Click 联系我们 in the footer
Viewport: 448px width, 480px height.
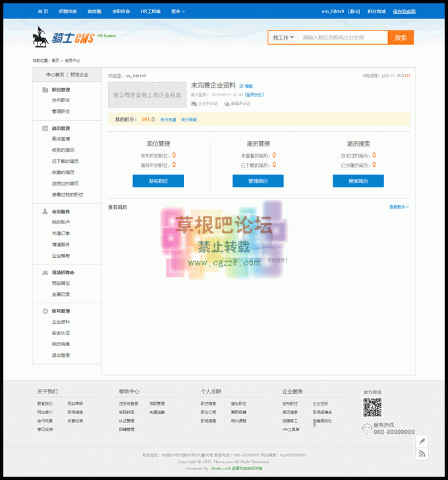[x=45, y=404]
